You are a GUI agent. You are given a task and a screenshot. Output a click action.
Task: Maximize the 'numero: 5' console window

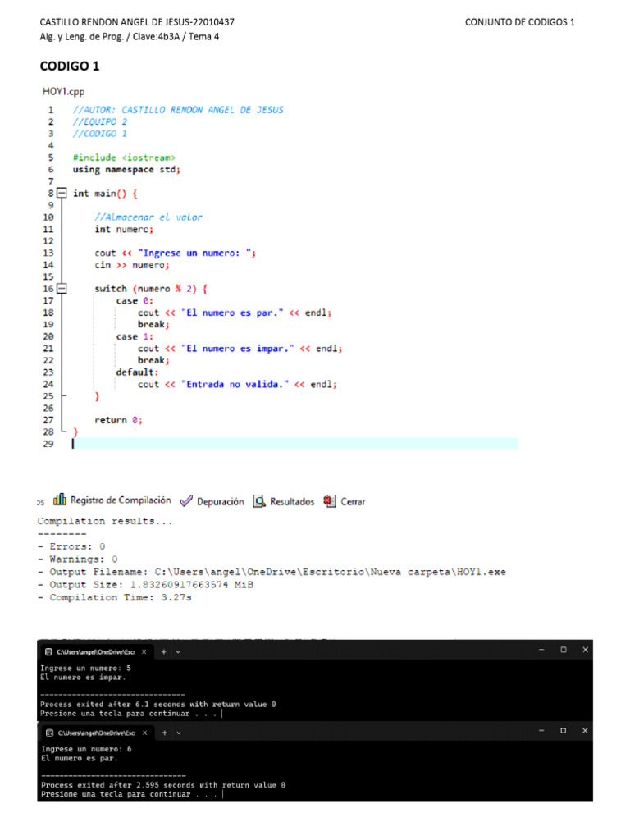(564, 650)
